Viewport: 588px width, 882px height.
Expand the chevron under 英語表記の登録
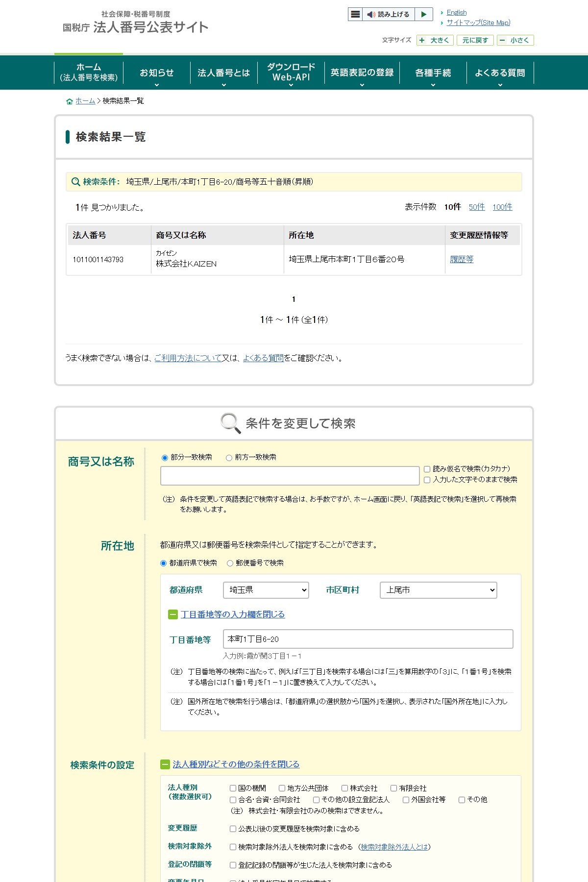362,85
